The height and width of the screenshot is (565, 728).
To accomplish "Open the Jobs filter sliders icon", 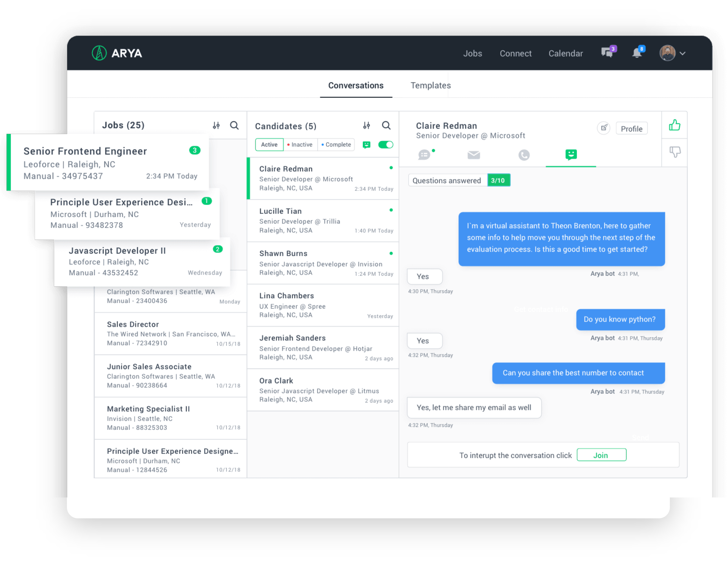I will click(216, 125).
